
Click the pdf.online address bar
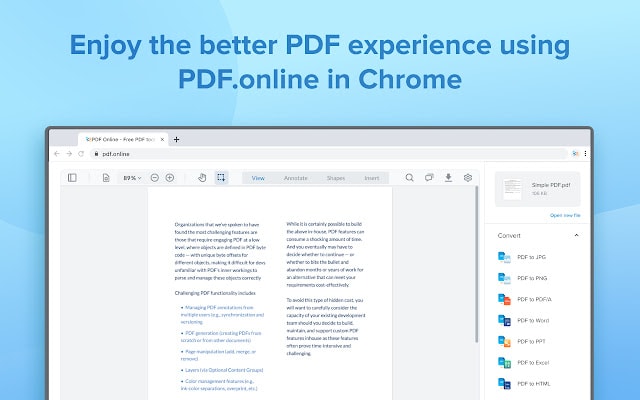[x=329, y=154]
